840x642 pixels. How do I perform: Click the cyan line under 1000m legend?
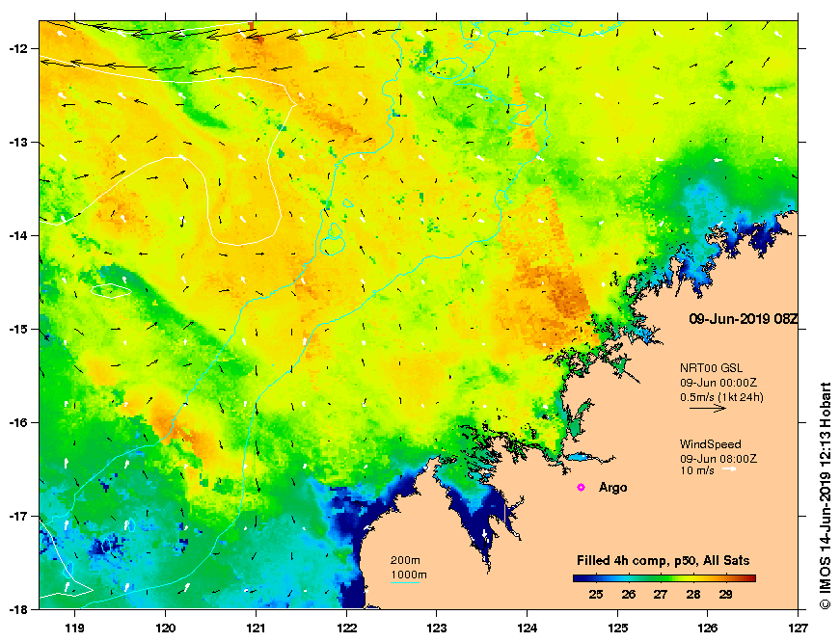[x=405, y=582]
